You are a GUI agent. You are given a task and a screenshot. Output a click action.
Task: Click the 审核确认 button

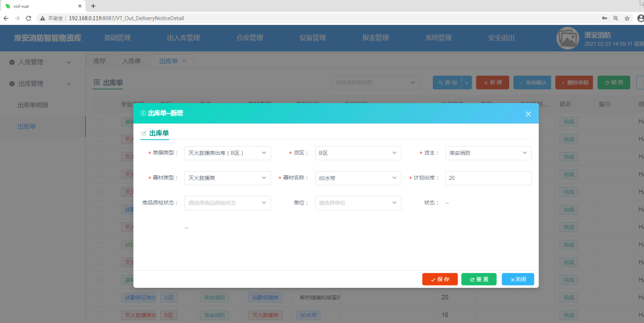pos(532,82)
